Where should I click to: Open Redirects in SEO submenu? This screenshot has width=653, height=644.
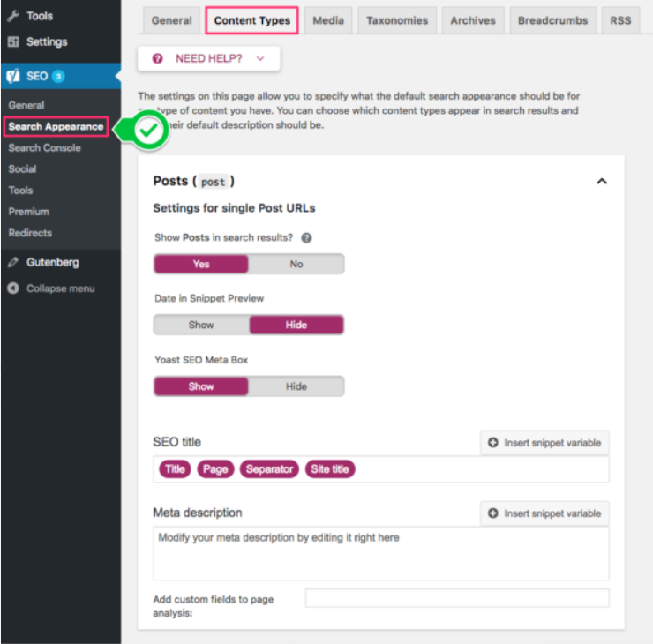[x=30, y=233]
